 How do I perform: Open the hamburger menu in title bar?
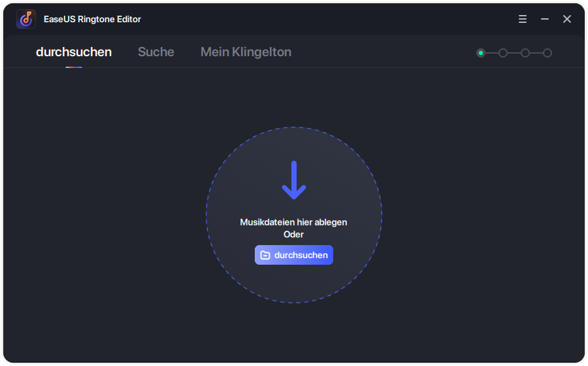point(523,19)
